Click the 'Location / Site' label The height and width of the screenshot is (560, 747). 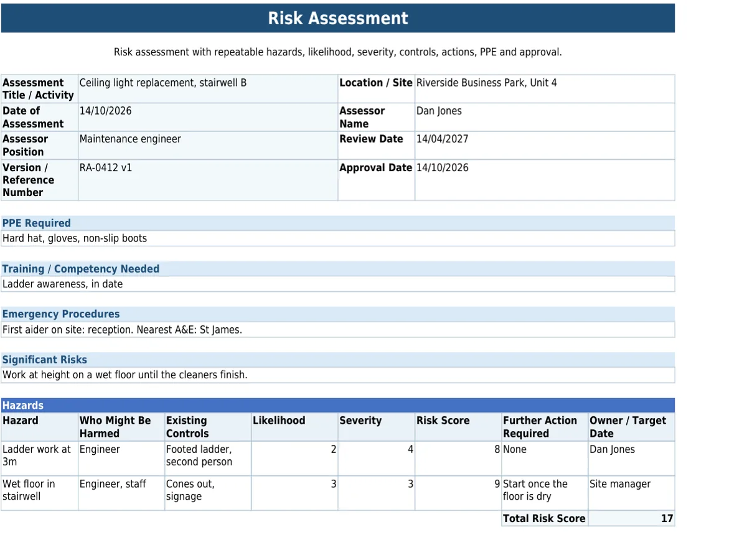point(376,89)
